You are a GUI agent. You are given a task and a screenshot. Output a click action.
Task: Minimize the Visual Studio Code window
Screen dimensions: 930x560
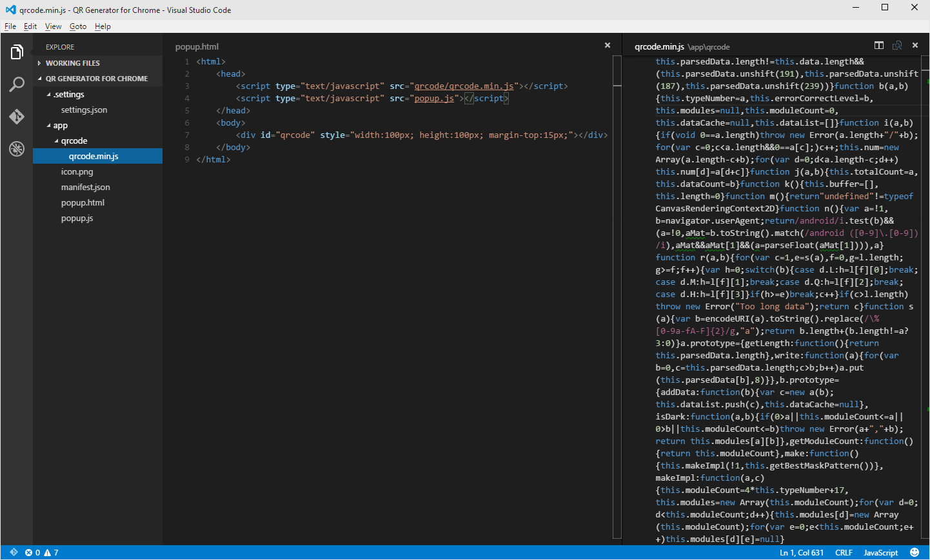point(856,8)
